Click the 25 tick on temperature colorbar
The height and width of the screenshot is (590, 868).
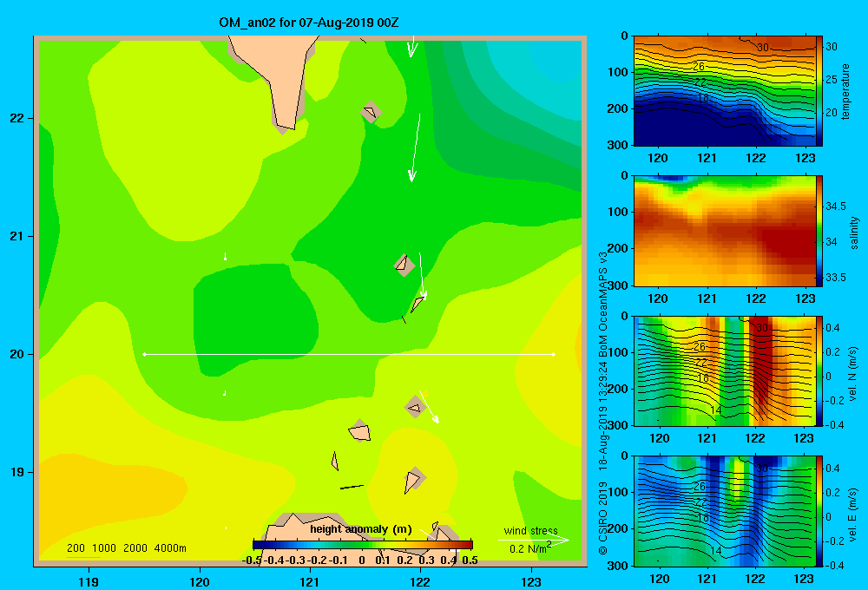(x=832, y=80)
